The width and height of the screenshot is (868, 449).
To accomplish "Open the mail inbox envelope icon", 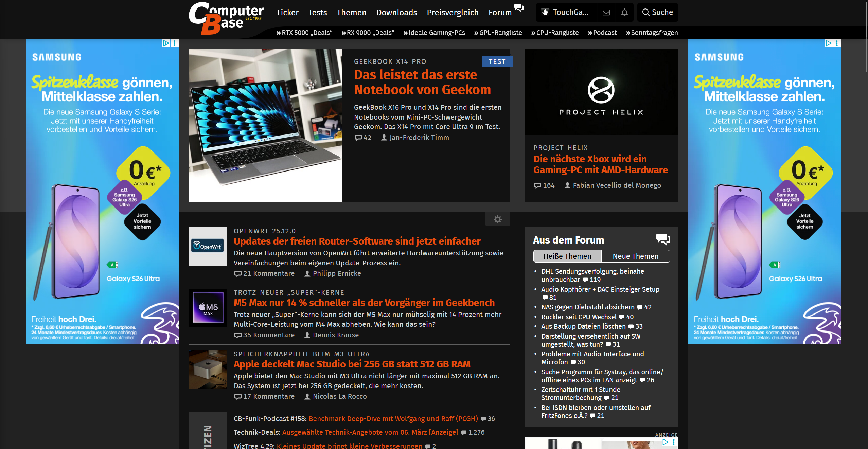I will (606, 13).
